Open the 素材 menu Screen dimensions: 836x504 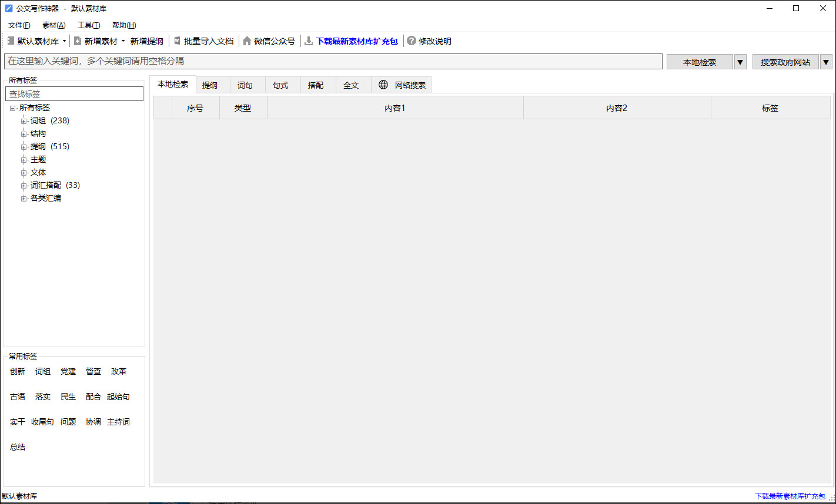click(x=54, y=25)
